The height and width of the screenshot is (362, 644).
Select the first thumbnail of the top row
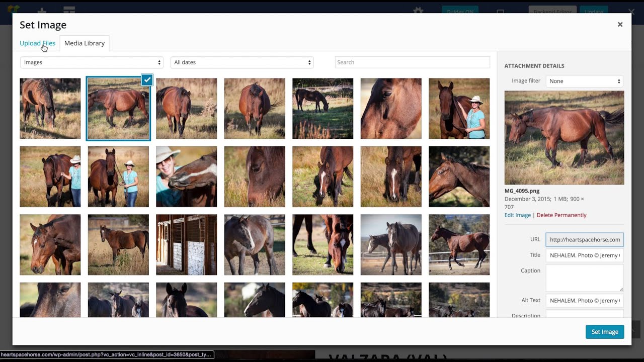click(x=50, y=109)
